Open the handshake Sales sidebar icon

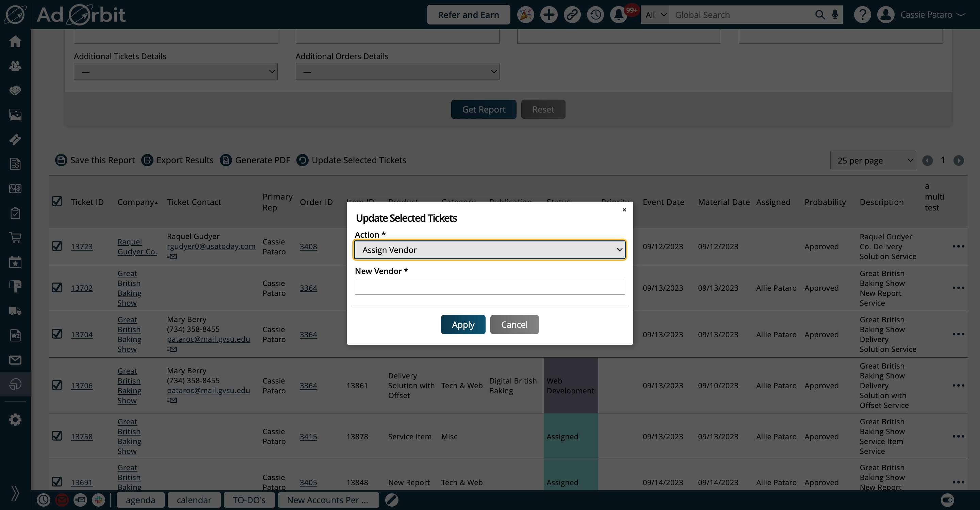(15, 90)
